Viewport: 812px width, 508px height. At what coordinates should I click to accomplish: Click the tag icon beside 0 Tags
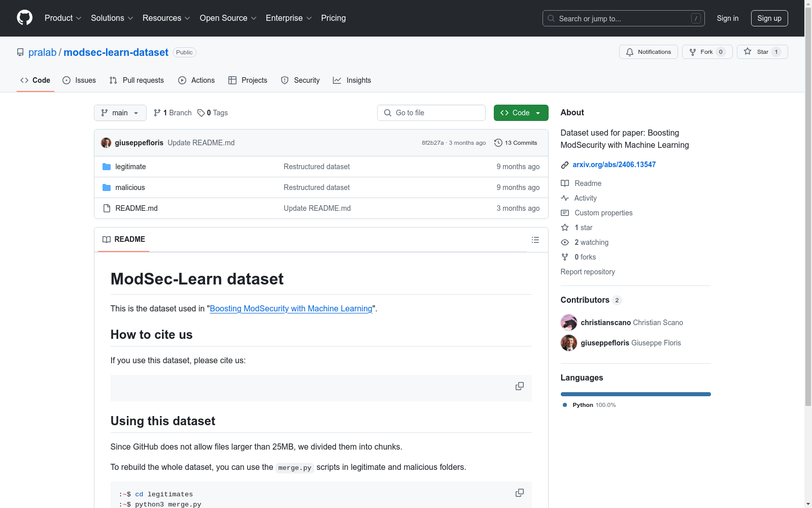201,113
